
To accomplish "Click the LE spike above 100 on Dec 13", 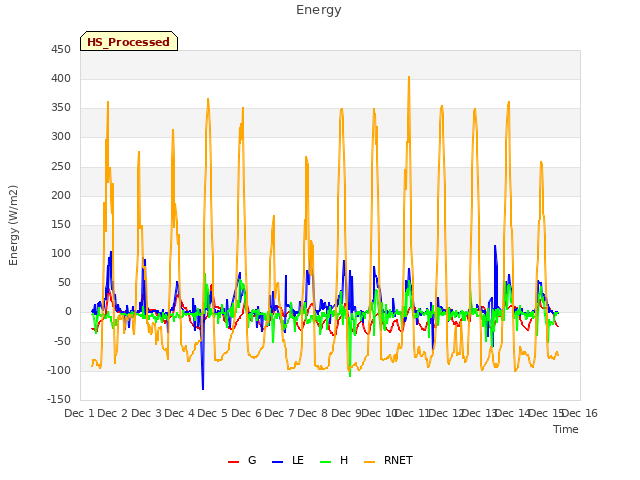I will pyautogui.click(x=495, y=247).
